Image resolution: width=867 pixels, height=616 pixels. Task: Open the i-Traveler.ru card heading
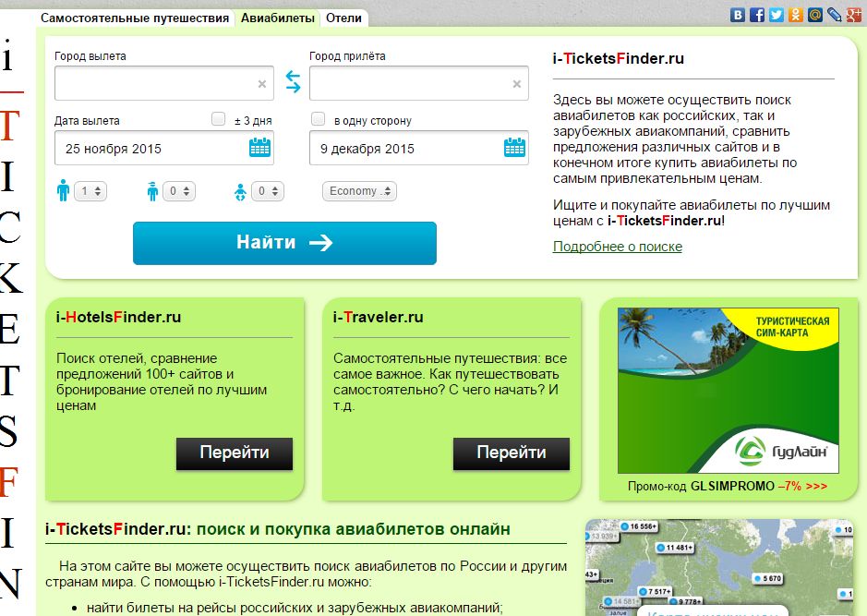pyautogui.click(x=379, y=317)
